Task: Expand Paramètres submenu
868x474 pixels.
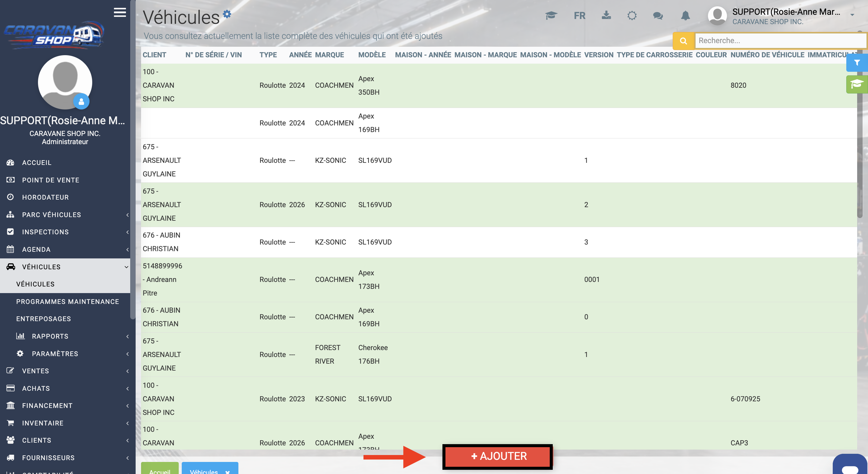Action: (x=65, y=354)
